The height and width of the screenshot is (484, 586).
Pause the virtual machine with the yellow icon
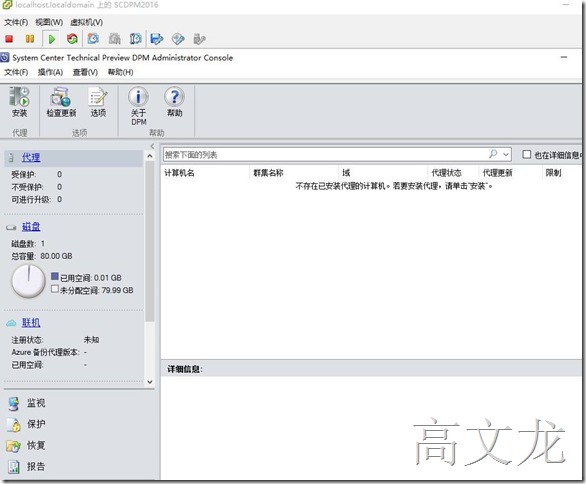pyautogui.click(x=30, y=39)
